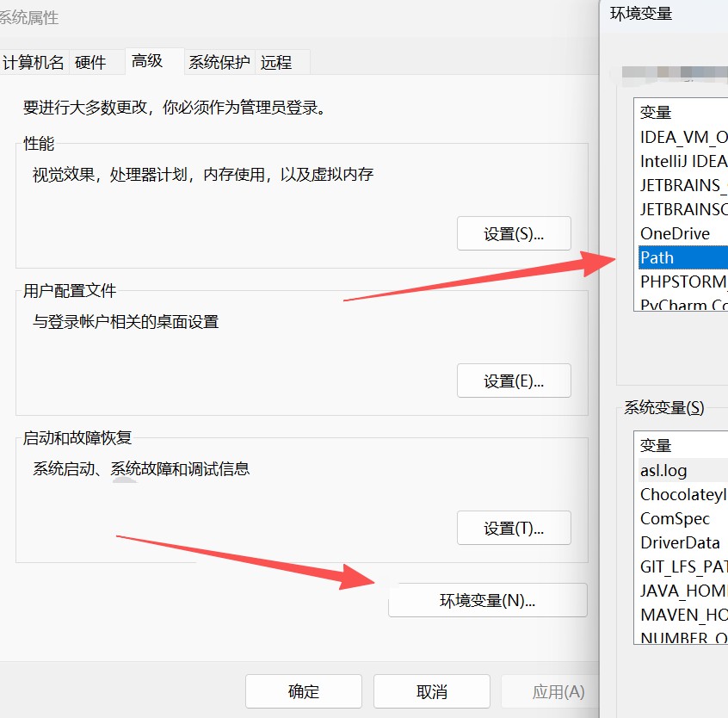This screenshot has height=718, width=728.
Task: Select the PHPSTORM user variable row
Action: coord(683,282)
